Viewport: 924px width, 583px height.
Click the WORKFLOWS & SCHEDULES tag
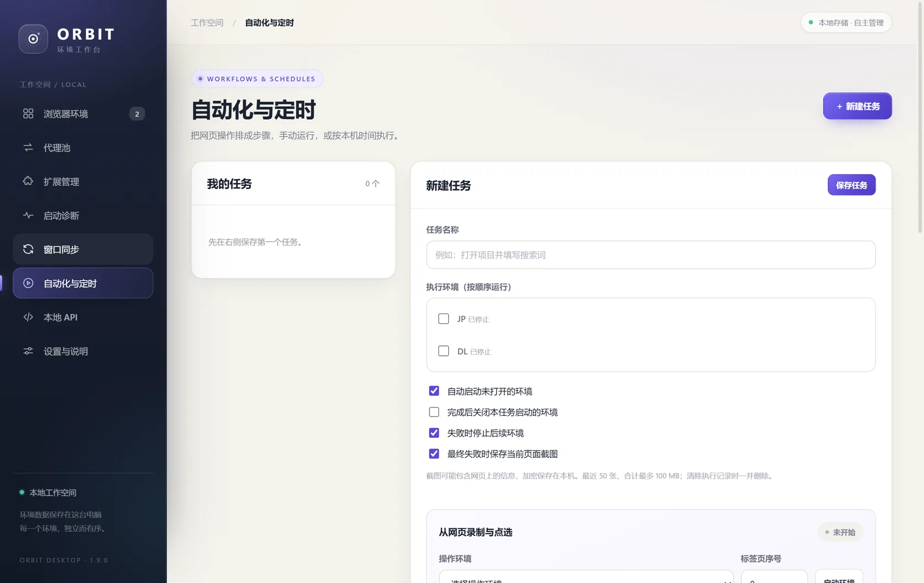257,79
